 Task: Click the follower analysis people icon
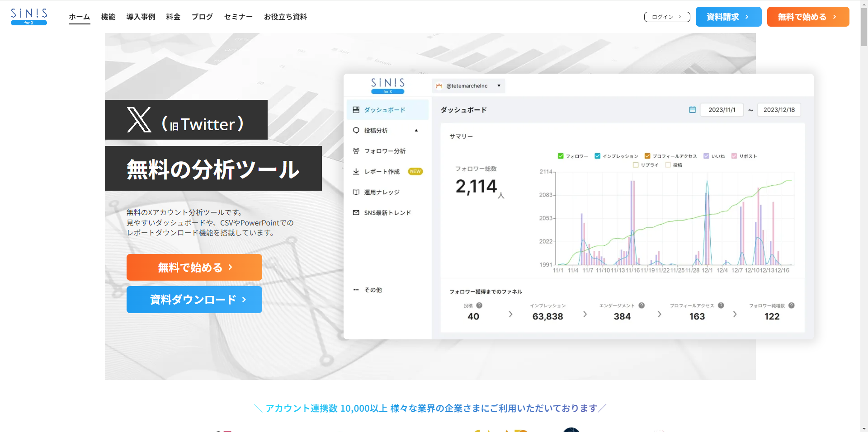pos(356,151)
